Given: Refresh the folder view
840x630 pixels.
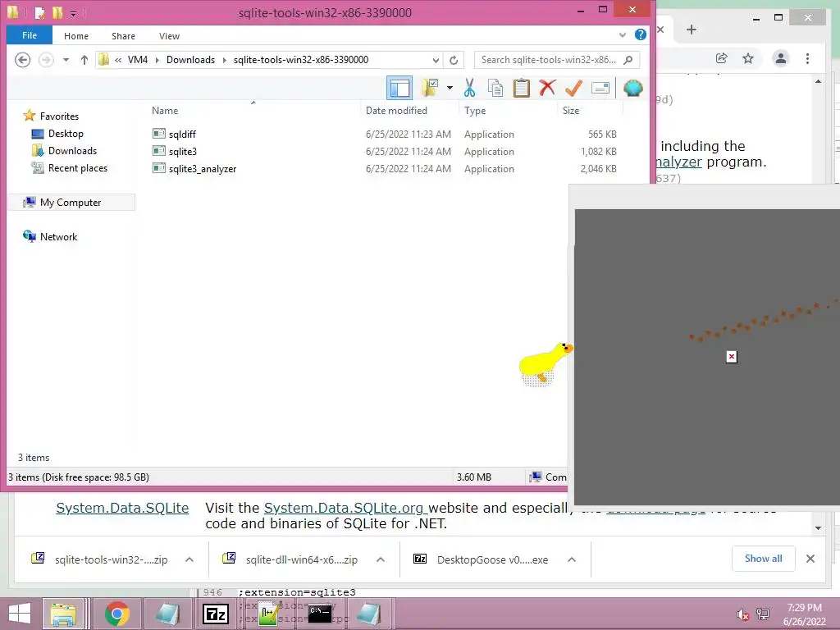Looking at the screenshot, I should pyautogui.click(x=454, y=60).
